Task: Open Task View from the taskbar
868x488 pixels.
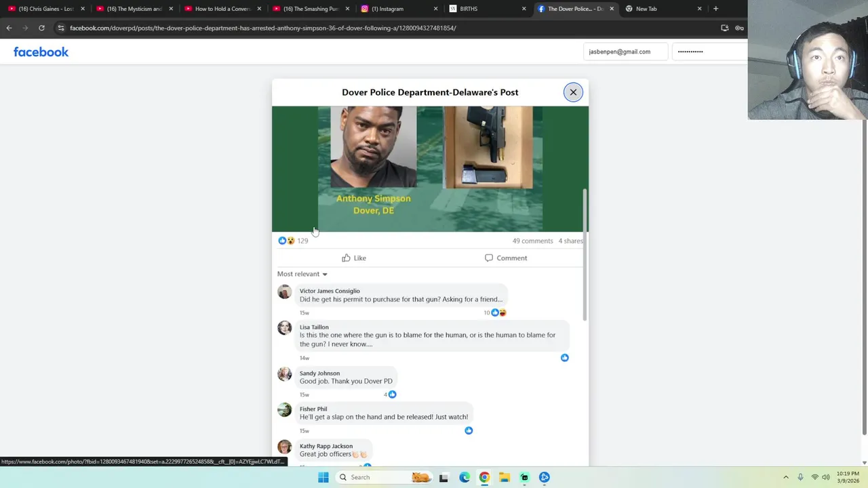Action: [443, 477]
